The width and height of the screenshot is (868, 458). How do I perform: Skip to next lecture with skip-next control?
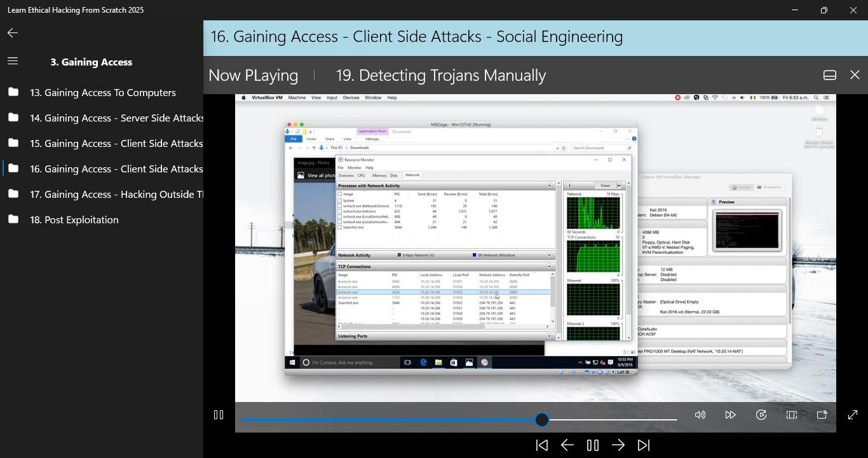pyautogui.click(x=644, y=445)
